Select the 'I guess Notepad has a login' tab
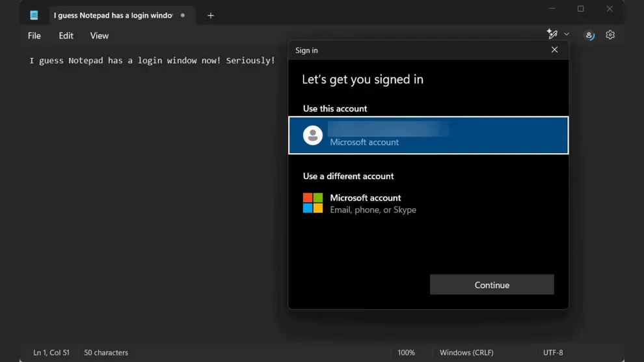Screen dimensions: 644x362 point(113,15)
